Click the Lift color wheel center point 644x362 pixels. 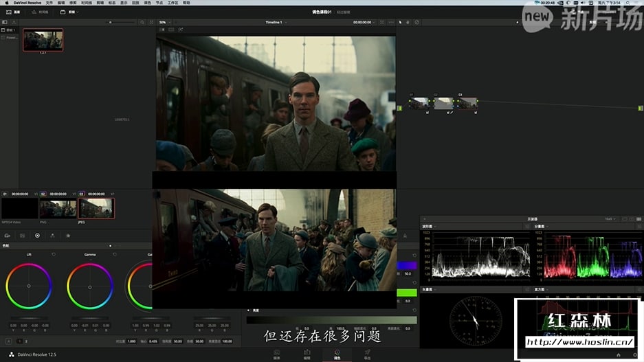click(29, 286)
